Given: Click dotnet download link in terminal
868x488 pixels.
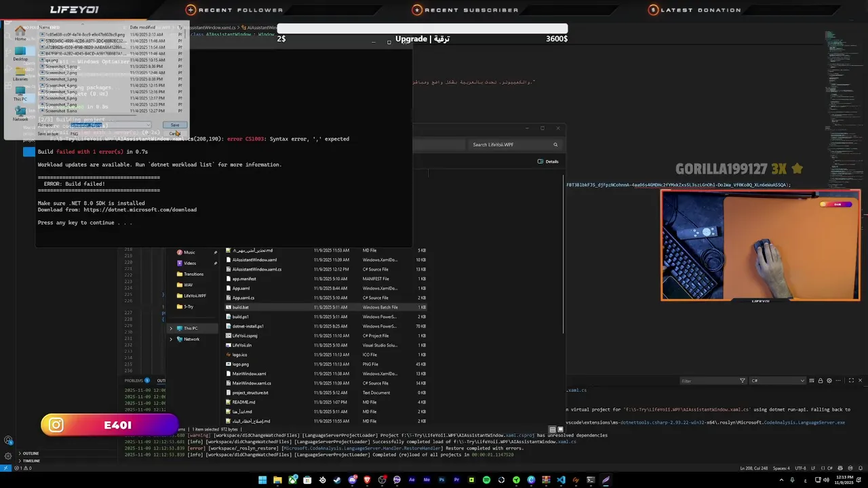Looking at the screenshot, I should pyautogui.click(x=140, y=209).
